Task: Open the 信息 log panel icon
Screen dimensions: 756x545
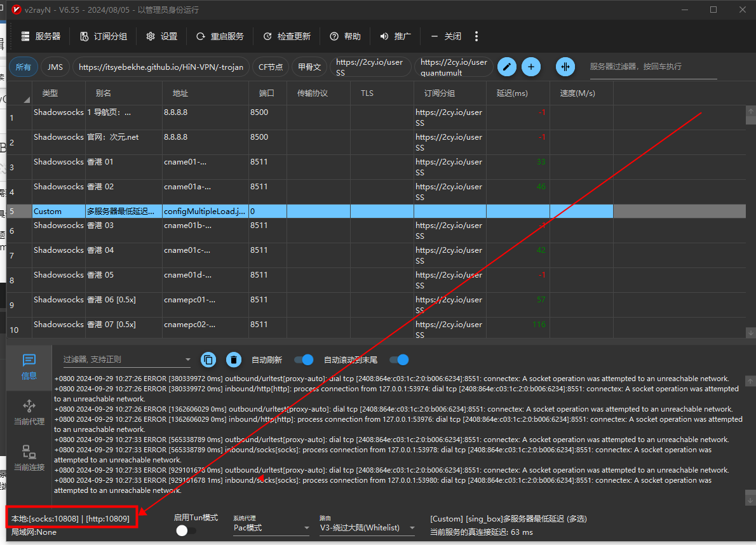Action: click(x=29, y=367)
